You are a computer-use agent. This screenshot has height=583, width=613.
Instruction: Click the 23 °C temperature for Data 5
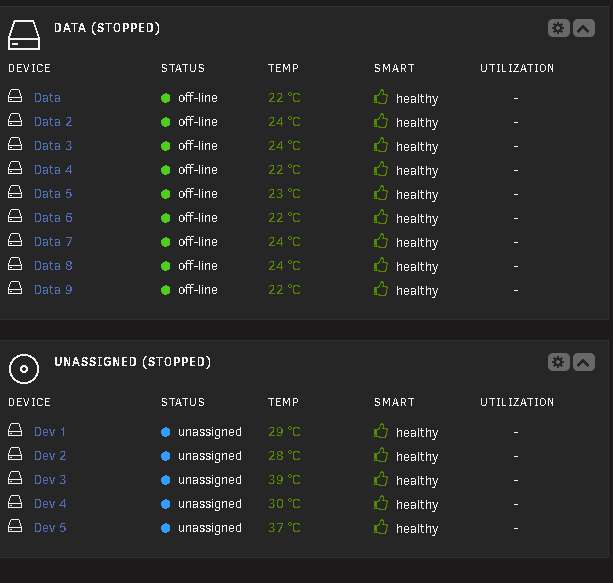(x=284, y=194)
